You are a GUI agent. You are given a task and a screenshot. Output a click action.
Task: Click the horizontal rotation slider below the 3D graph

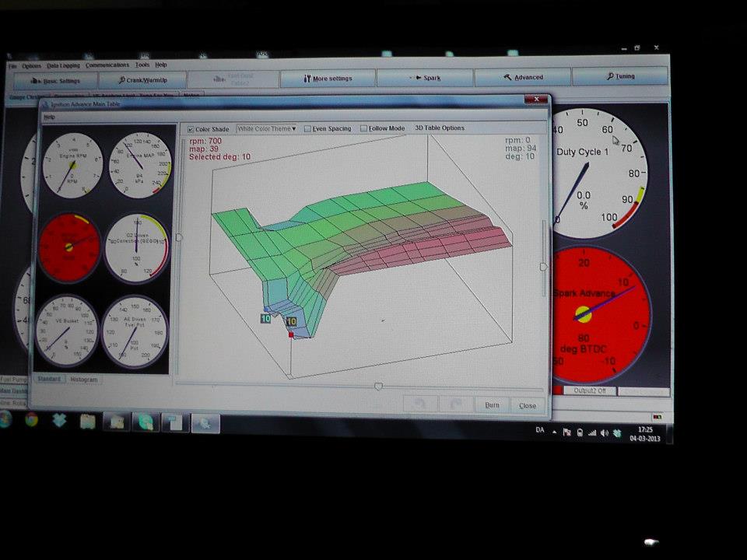378,386
